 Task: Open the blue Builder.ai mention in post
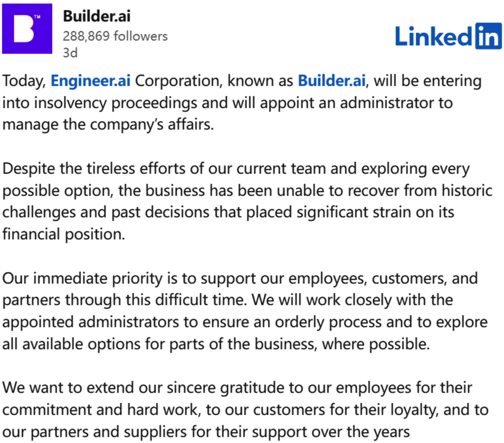(332, 81)
